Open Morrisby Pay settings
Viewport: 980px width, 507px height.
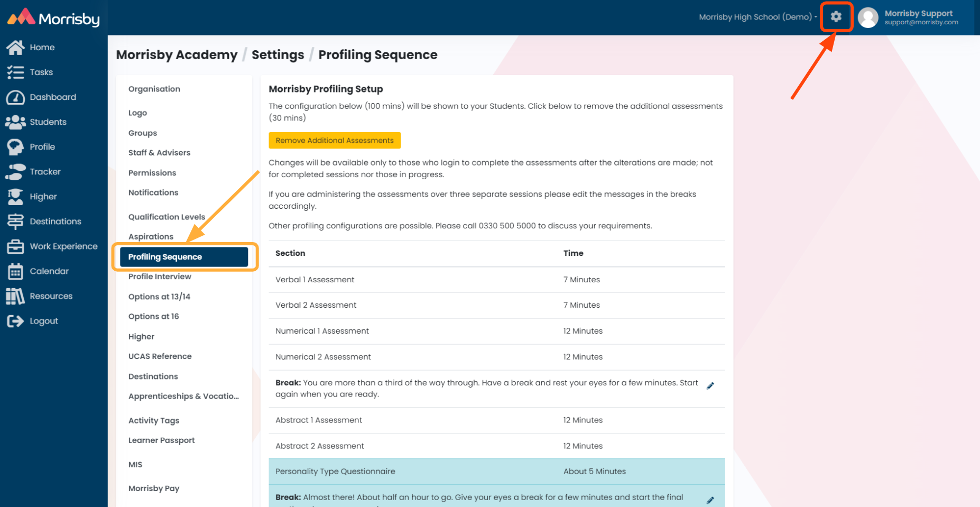tap(154, 488)
